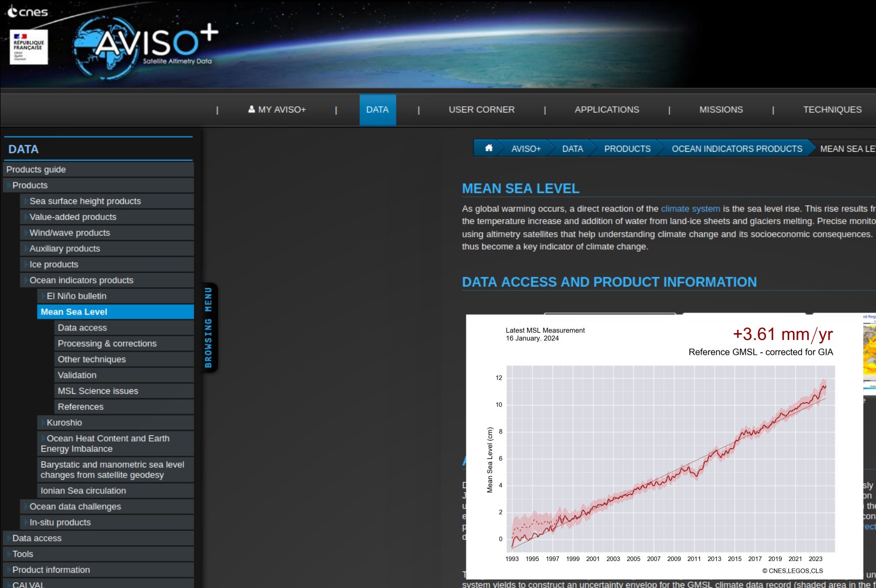Open Processing & corrections page
This screenshot has height=588, width=876.
coord(124,344)
